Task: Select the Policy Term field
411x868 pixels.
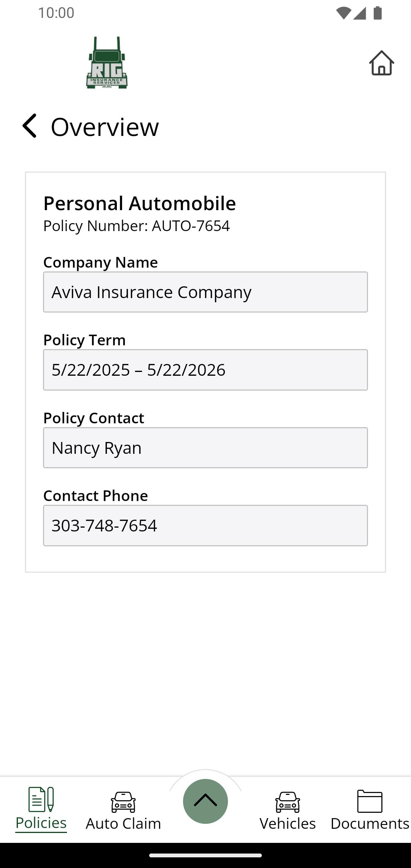Action: 205,370
